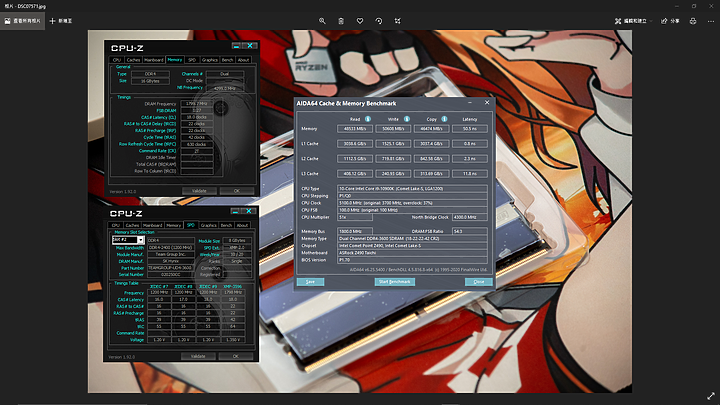This screenshot has width=720, height=405.
Task: Click Memory Write value 50608 MB/s
Action: tap(393, 129)
